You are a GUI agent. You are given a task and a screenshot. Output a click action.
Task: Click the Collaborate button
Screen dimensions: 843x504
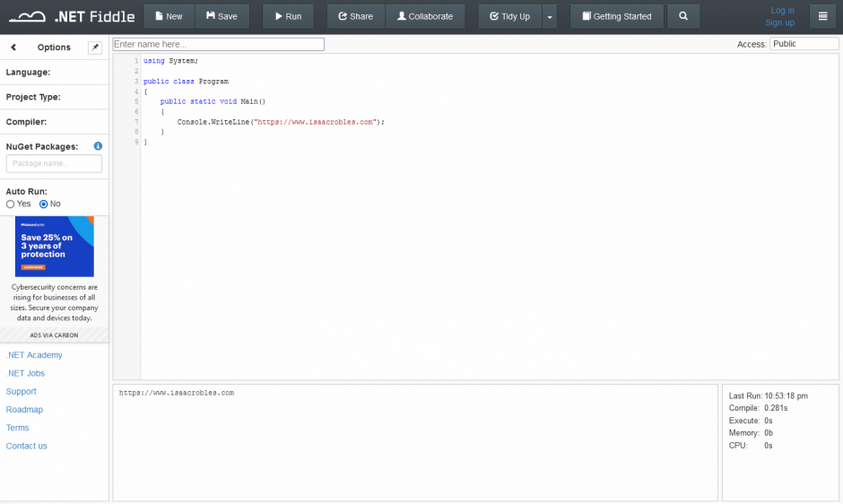[x=425, y=16]
